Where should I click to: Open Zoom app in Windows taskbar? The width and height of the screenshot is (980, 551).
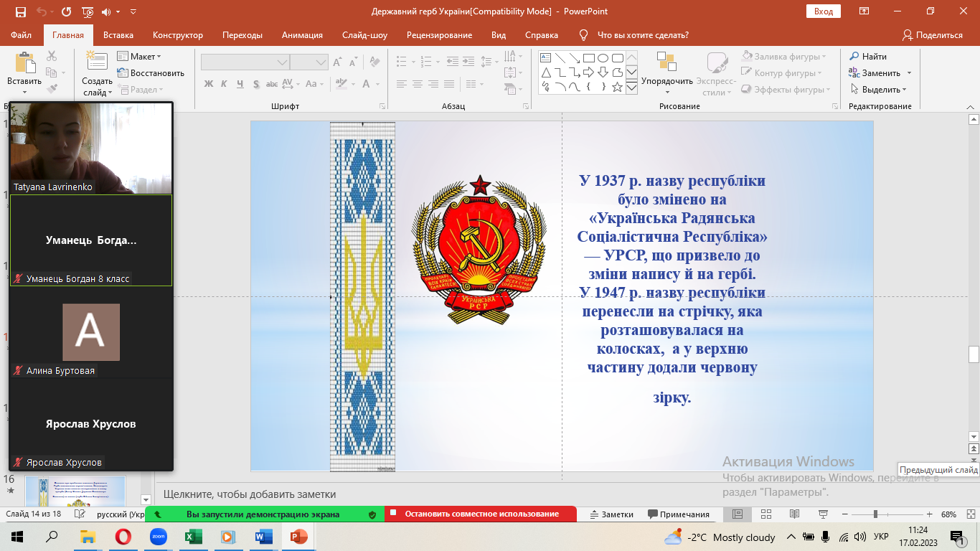coord(158,537)
